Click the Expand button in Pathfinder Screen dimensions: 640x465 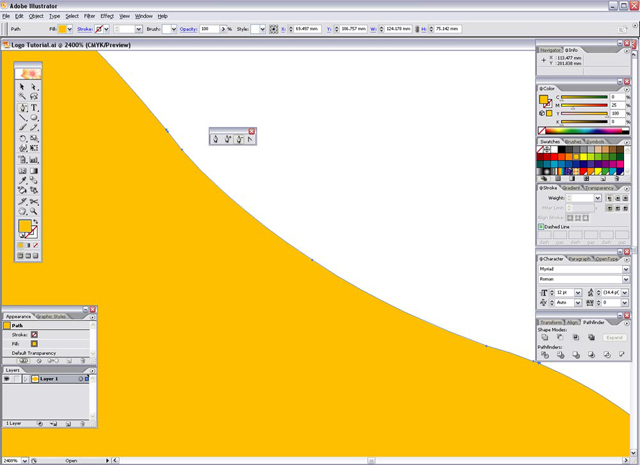click(x=614, y=337)
